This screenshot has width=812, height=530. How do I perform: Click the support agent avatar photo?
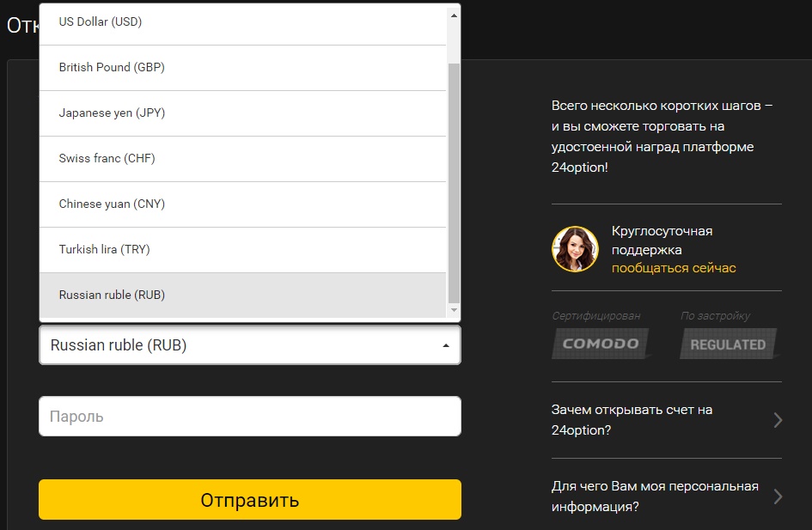[575, 249]
